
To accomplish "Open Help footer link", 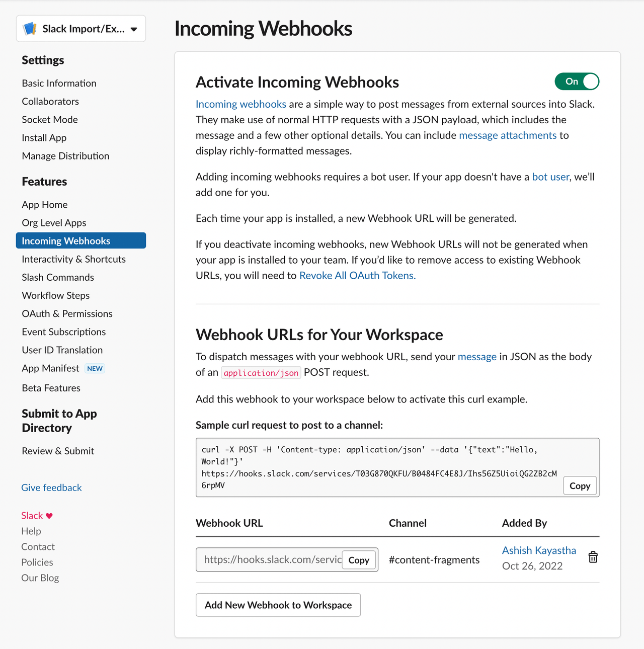I will coord(31,531).
